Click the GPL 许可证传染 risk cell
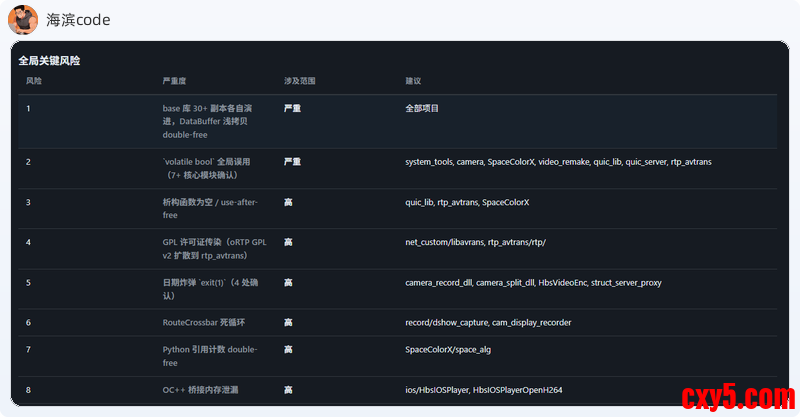This screenshot has width=800, height=417. click(x=214, y=249)
